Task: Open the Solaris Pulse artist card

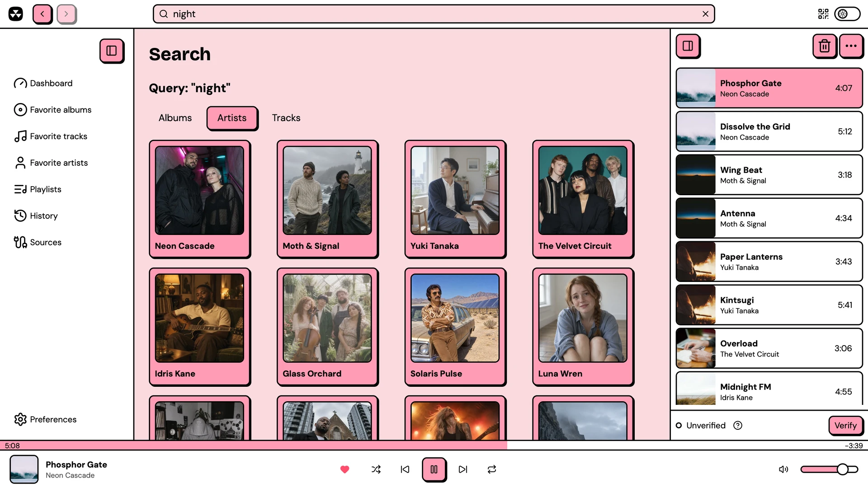Action: click(x=455, y=327)
